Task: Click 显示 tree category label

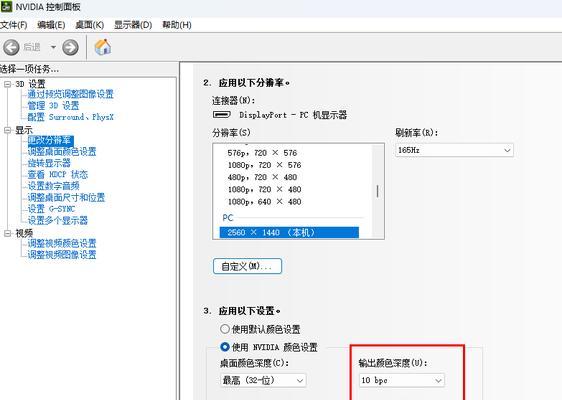Action: (x=24, y=130)
